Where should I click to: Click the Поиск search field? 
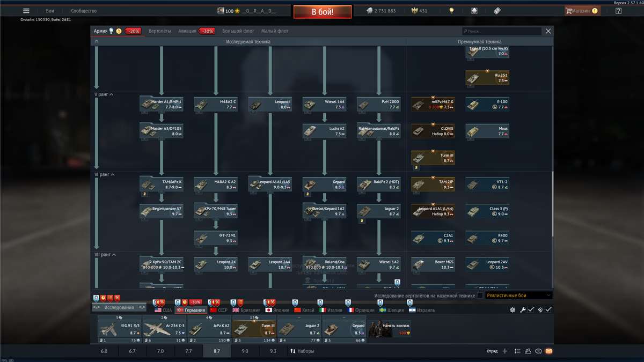pyautogui.click(x=502, y=31)
